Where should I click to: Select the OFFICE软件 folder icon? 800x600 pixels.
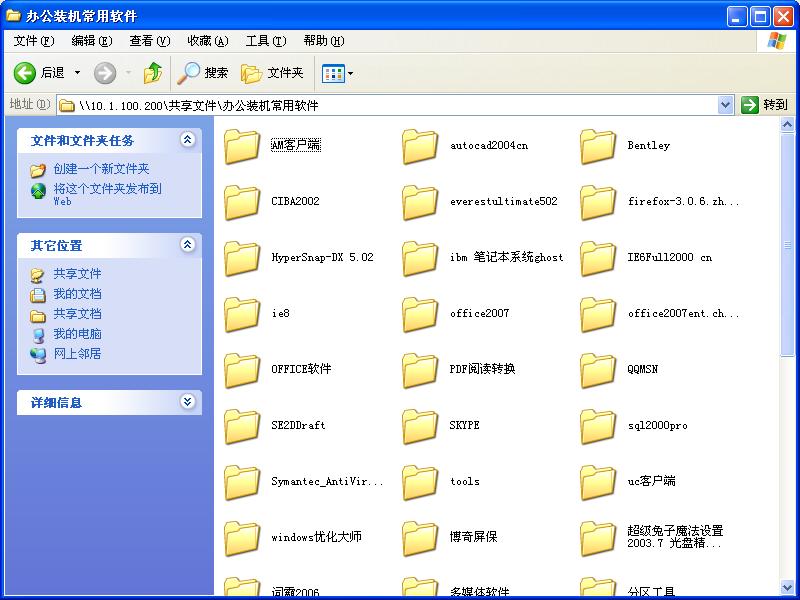tap(242, 370)
